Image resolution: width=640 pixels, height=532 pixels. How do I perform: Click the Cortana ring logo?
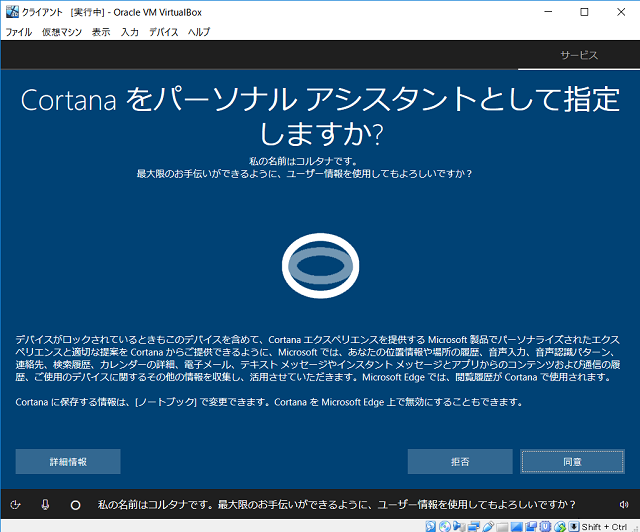coord(320,266)
